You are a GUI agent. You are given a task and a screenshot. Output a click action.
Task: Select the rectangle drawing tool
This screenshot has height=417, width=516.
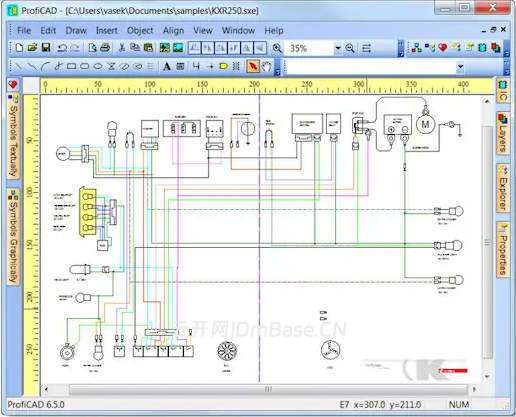pyautogui.click(x=71, y=66)
